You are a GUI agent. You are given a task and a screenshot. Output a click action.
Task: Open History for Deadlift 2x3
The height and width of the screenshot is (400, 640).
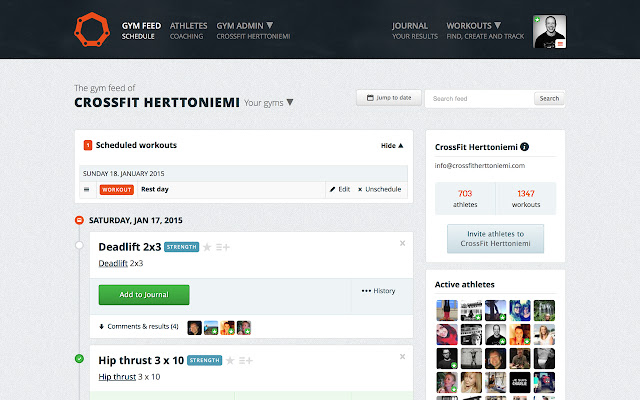tap(378, 291)
